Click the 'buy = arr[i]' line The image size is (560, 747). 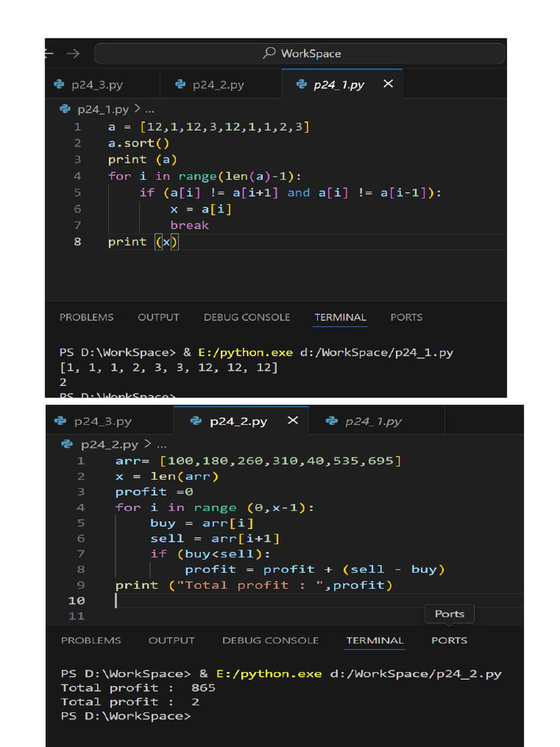pos(202,523)
